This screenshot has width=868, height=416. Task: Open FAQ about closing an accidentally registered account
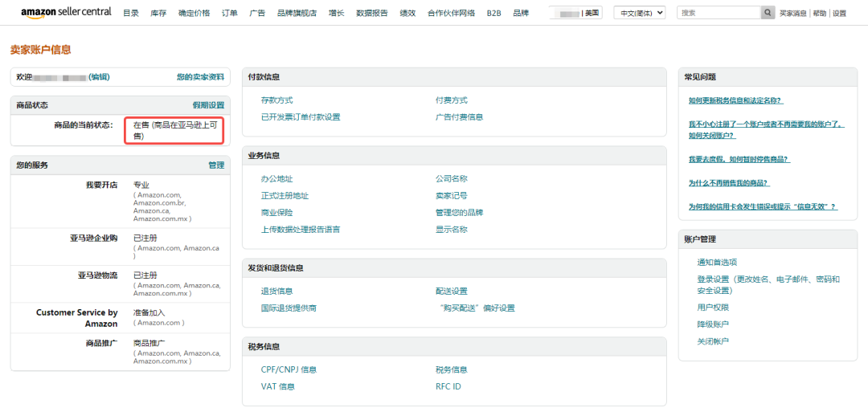click(x=767, y=130)
